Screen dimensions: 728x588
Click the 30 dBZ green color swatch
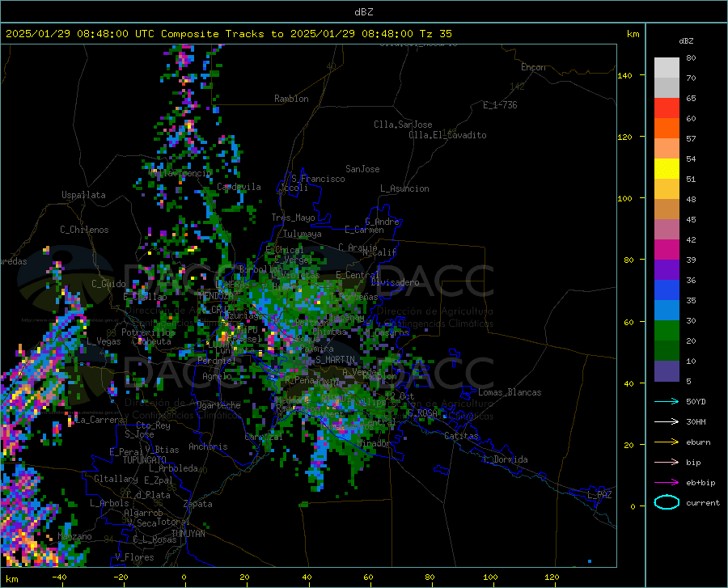667,331
